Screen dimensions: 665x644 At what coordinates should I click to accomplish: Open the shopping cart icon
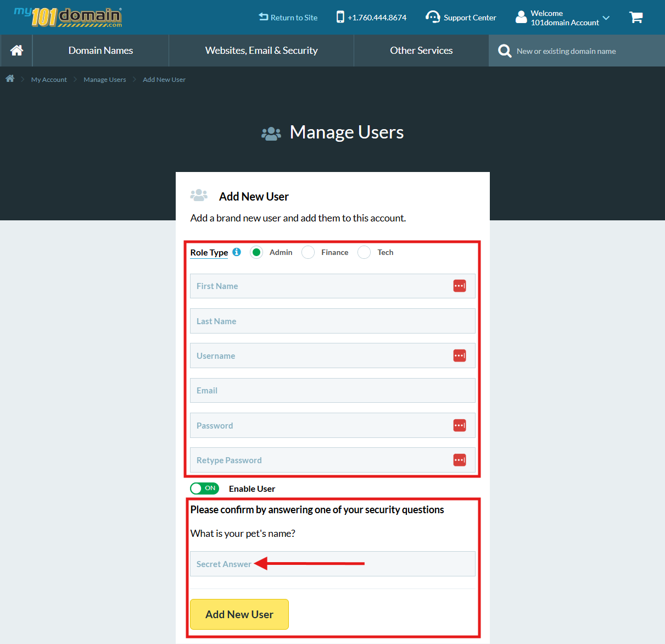[x=636, y=18]
